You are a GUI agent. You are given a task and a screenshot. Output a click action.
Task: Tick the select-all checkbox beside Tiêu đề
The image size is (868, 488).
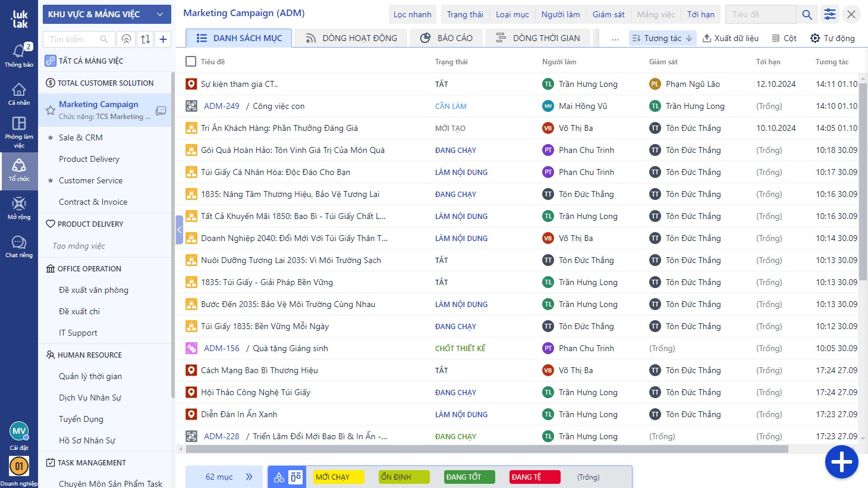pos(191,61)
